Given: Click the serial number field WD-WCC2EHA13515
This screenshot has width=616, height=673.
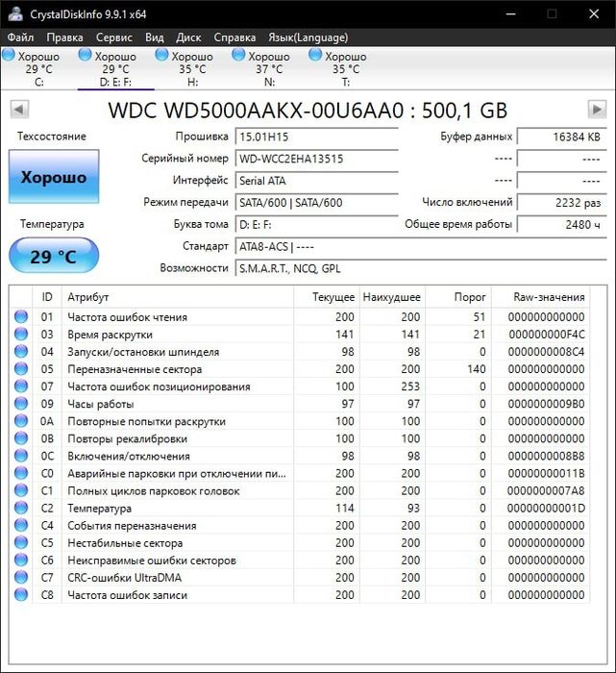Looking at the screenshot, I should coord(316,159).
